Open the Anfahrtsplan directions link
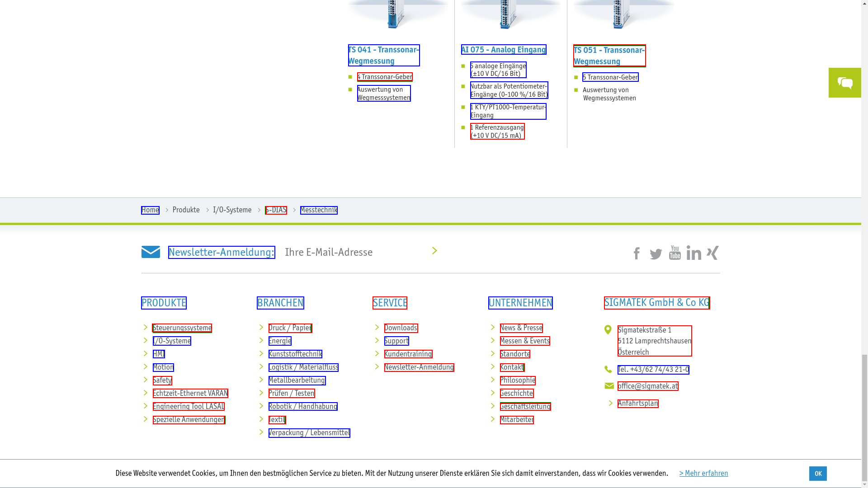The width and height of the screenshot is (868, 488). (x=637, y=404)
